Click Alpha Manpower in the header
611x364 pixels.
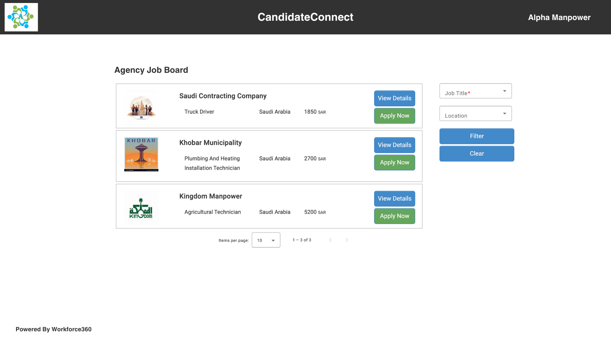(559, 17)
